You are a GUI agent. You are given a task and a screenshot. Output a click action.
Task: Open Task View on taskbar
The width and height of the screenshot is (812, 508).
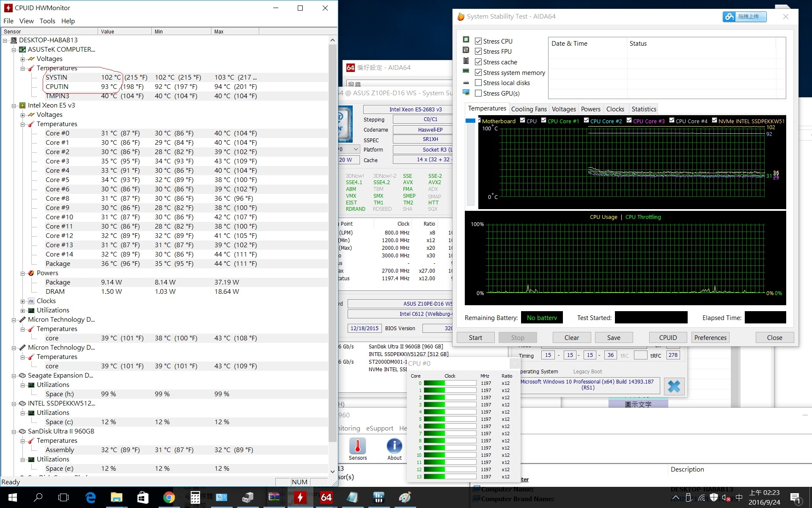point(63,497)
